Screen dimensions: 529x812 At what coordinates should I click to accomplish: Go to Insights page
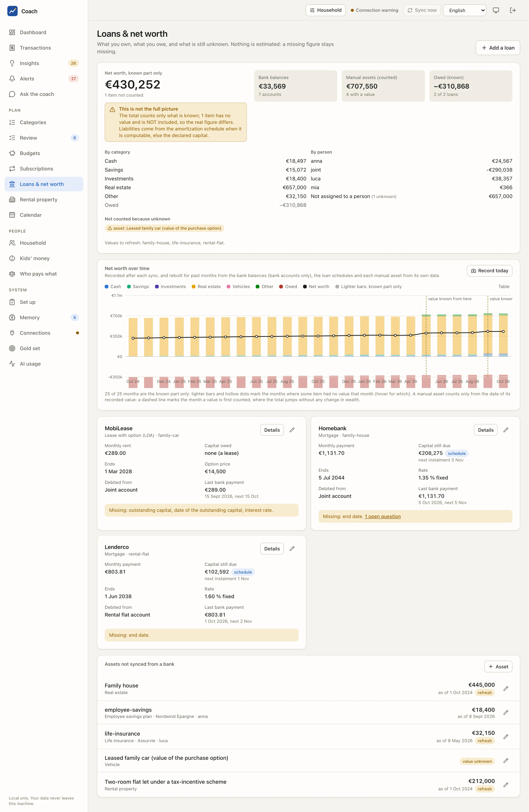(44, 63)
